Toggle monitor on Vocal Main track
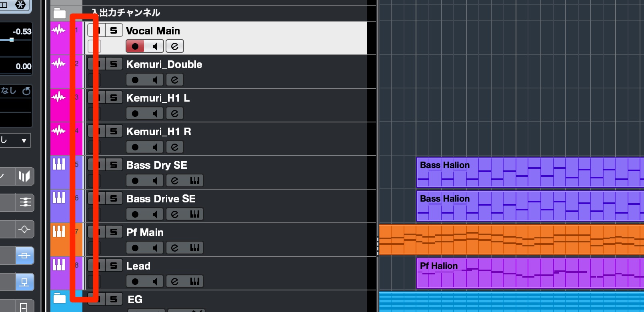This screenshot has width=644, height=312. click(154, 46)
